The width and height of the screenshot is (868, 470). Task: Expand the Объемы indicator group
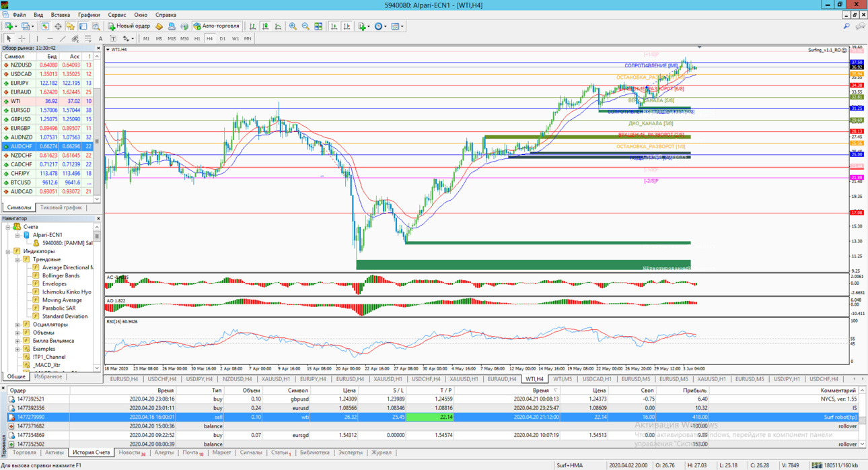click(17, 333)
